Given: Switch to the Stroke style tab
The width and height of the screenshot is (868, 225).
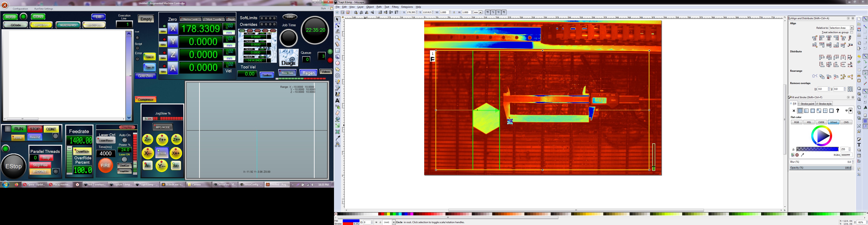Looking at the screenshot, I should click(x=824, y=104).
